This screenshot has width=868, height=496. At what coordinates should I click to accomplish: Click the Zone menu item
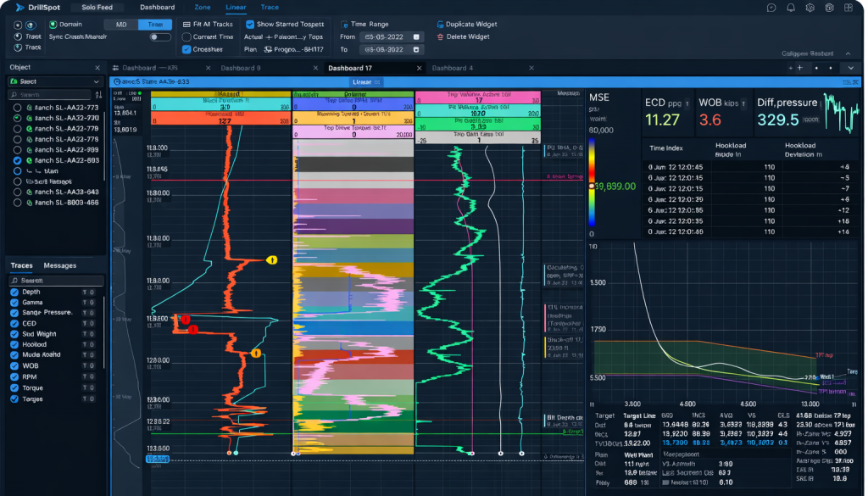(202, 7)
